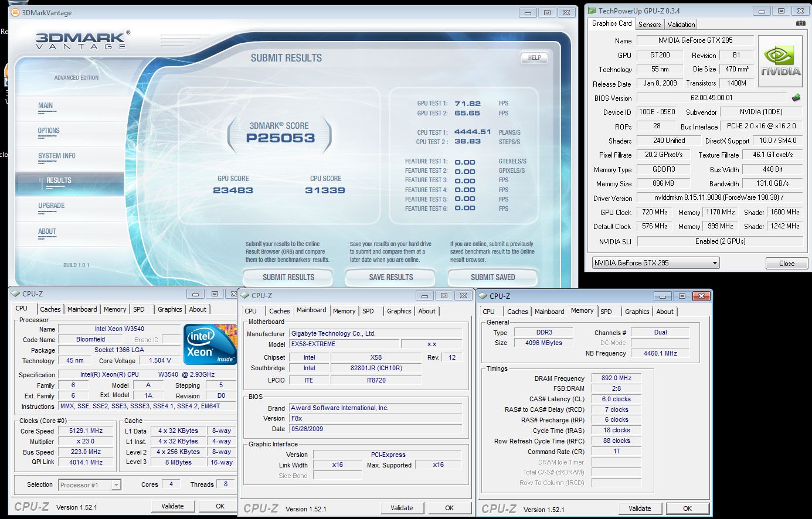Switch to Mainboard tab in left CPU-Z window
The height and width of the screenshot is (519, 812).
click(82, 309)
